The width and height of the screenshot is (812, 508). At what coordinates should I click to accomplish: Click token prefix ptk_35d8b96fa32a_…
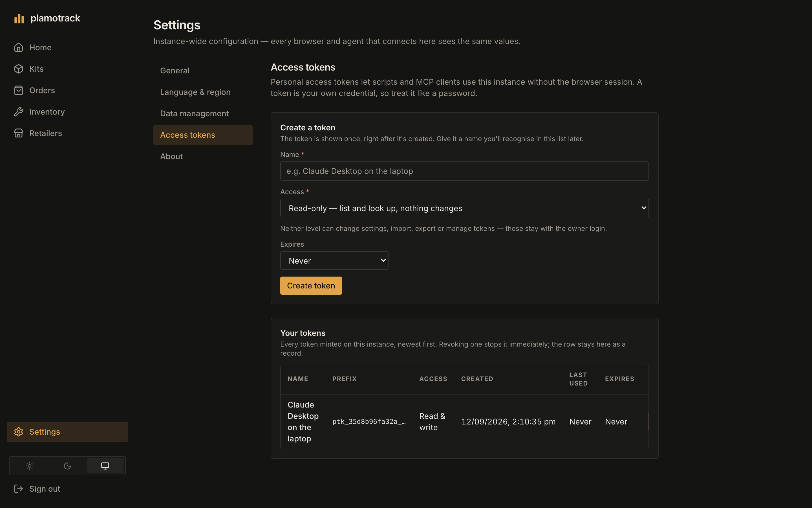369,422
